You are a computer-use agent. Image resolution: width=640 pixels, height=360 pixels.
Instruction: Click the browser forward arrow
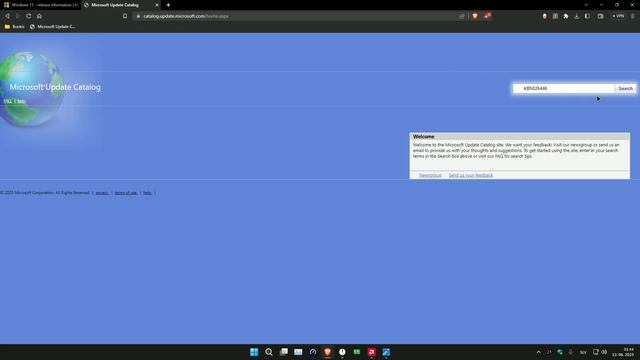click(18, 16)
